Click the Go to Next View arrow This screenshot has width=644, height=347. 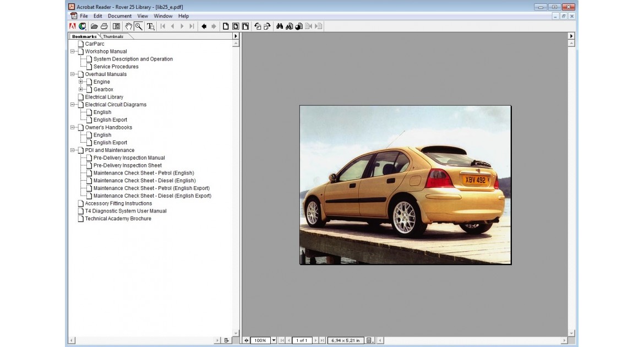(214, 26)
